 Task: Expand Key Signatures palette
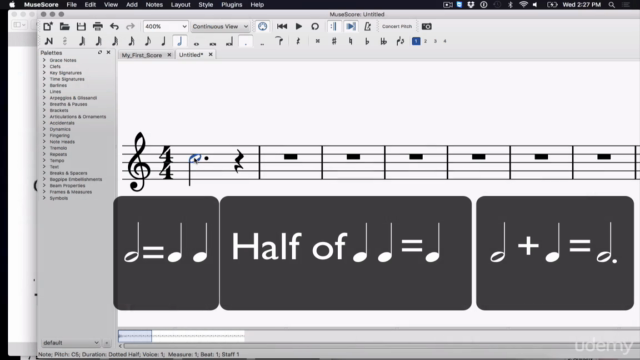click(x=44, y=73)
